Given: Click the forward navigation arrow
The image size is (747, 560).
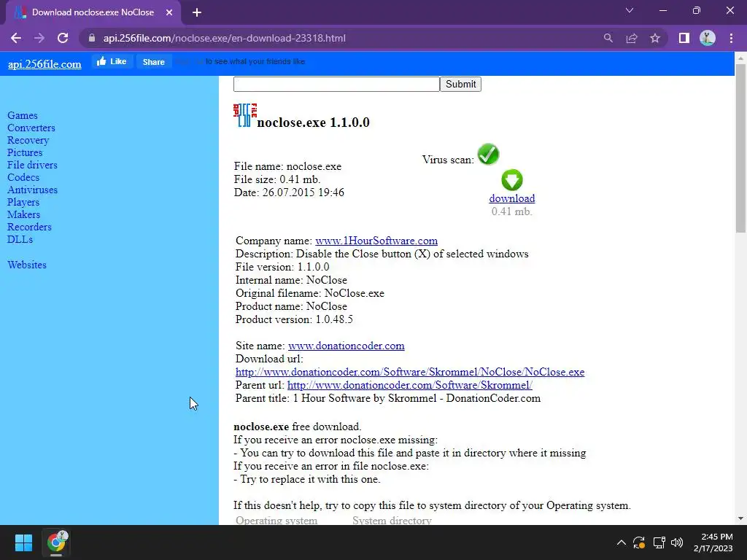Looking at the screenshot, I should 39,38.
